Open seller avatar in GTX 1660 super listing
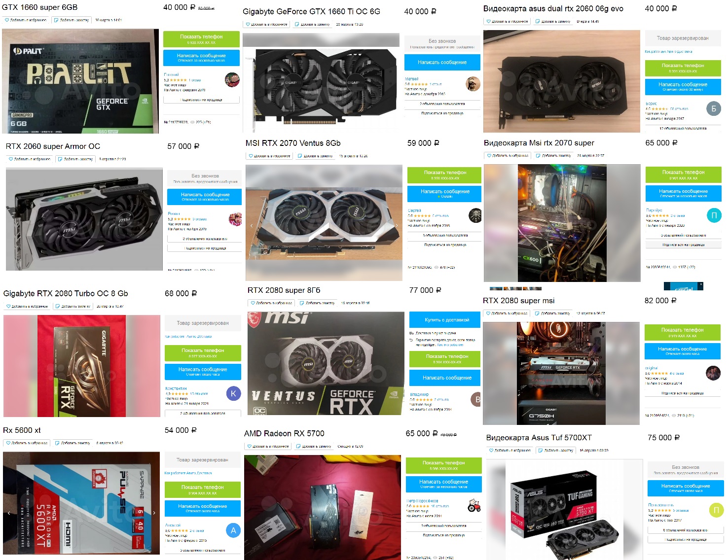The image size is (728, 560). point(232,79)
